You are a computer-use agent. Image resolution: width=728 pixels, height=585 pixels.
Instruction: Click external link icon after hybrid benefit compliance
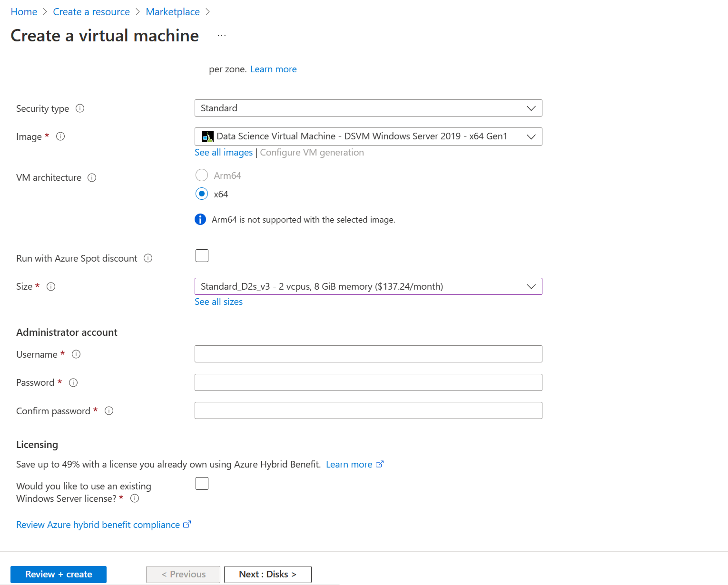click(x=187, y=524)
